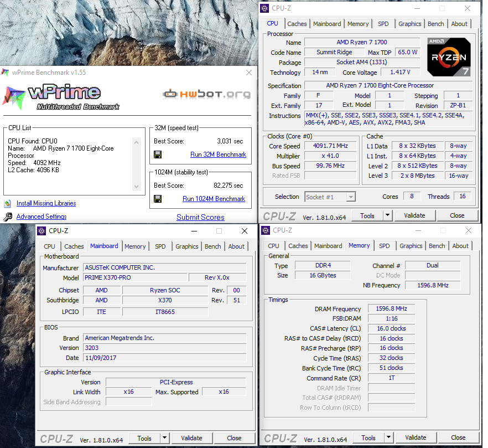Open About tab in CPU window
Image resolution: width=488 pixels, height=448 pixels.
tap(459, 24)
